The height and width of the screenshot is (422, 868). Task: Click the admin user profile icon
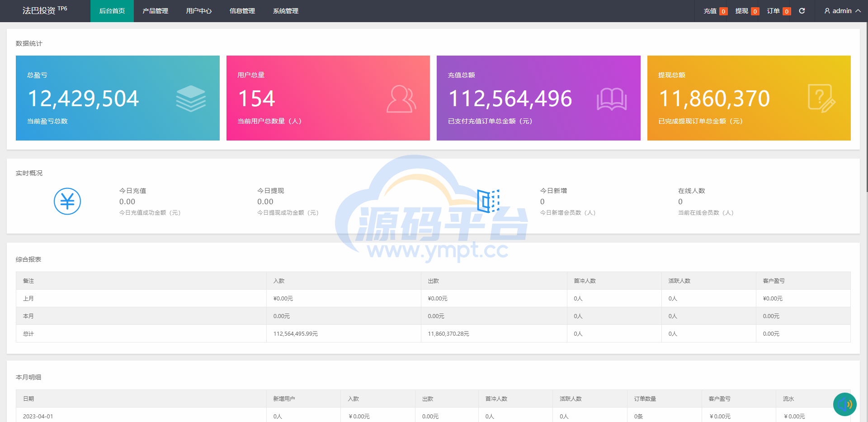click(x=827, y=11)
